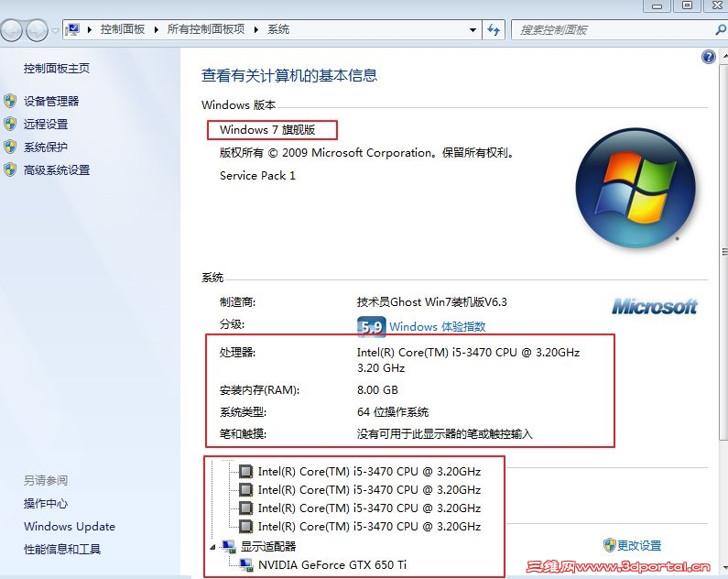Click the 5.9 experience index badge
The height and width of the screenshot is (579, 728).
tap(371, 326)
